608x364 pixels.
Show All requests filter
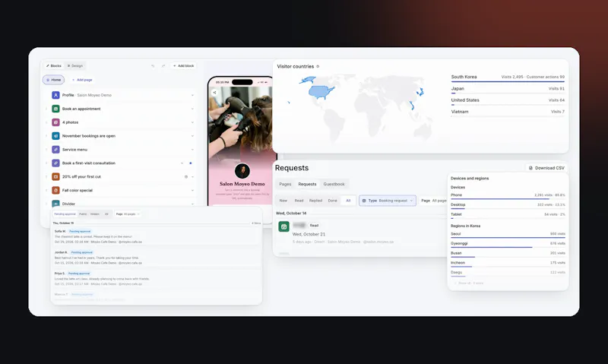pos(348,201)
